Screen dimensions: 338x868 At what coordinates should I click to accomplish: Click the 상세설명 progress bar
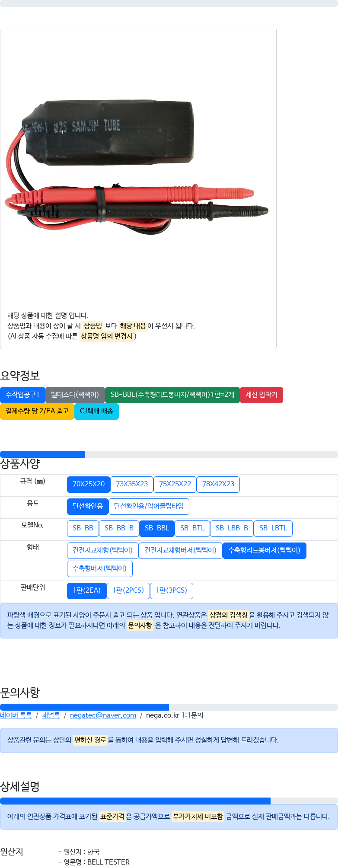[169, 801]
